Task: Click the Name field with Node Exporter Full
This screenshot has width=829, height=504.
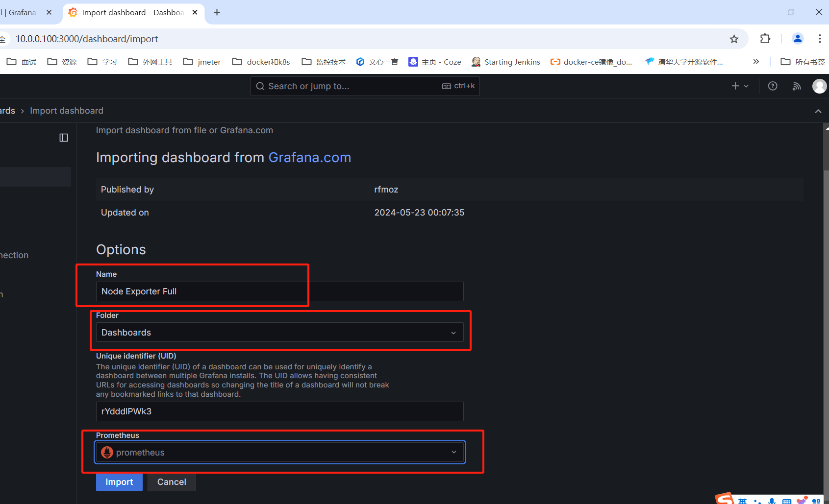Action: pyautogui.click(x=279, y=291)
